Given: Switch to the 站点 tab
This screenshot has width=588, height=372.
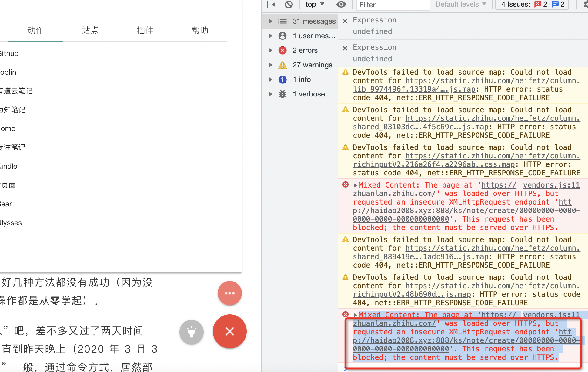Looking at the screenshot, I should pyautogui.click(x=90, y=30).
